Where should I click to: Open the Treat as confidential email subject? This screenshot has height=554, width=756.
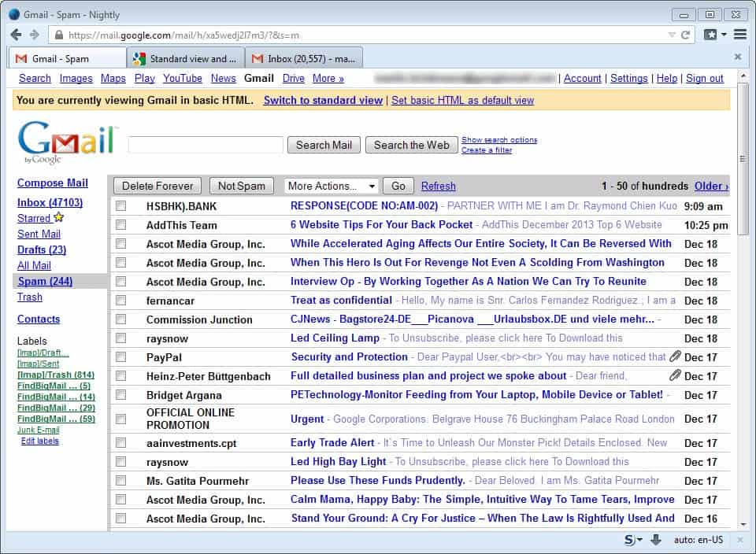[x=341, y=300]
